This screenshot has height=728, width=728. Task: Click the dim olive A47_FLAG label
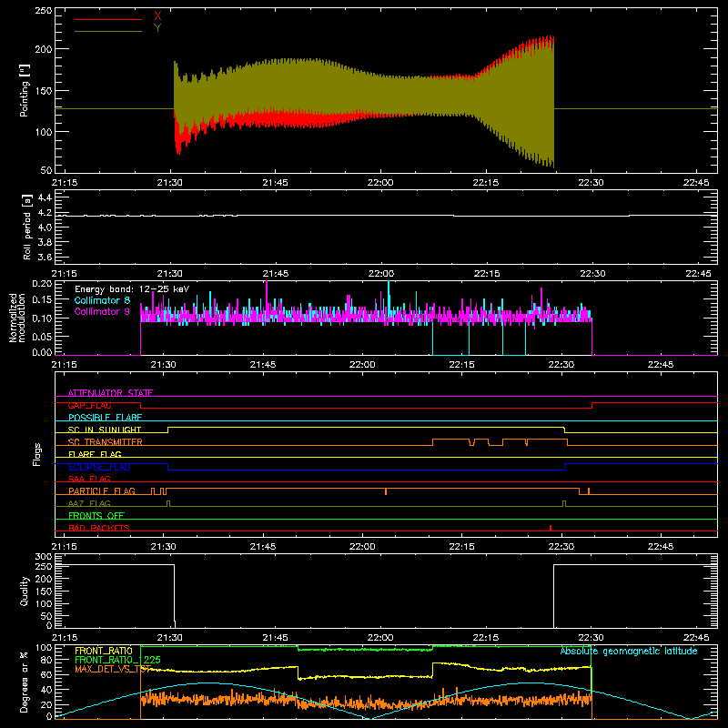coord(89,503)
